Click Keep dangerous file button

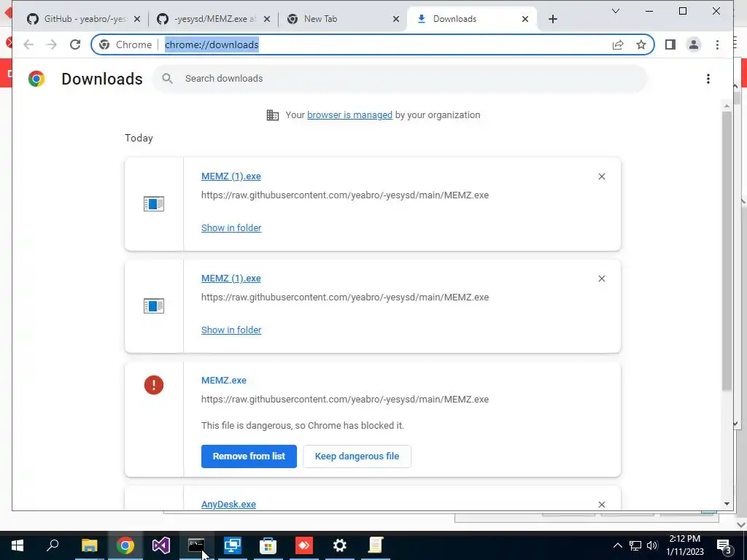pos(357,456)
